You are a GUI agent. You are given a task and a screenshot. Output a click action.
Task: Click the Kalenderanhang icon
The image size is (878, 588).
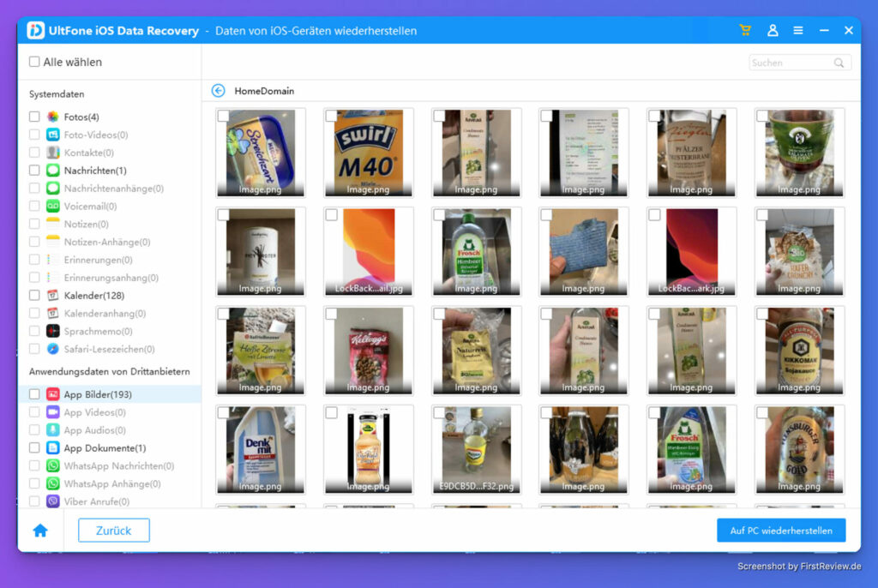click(52, 313)
